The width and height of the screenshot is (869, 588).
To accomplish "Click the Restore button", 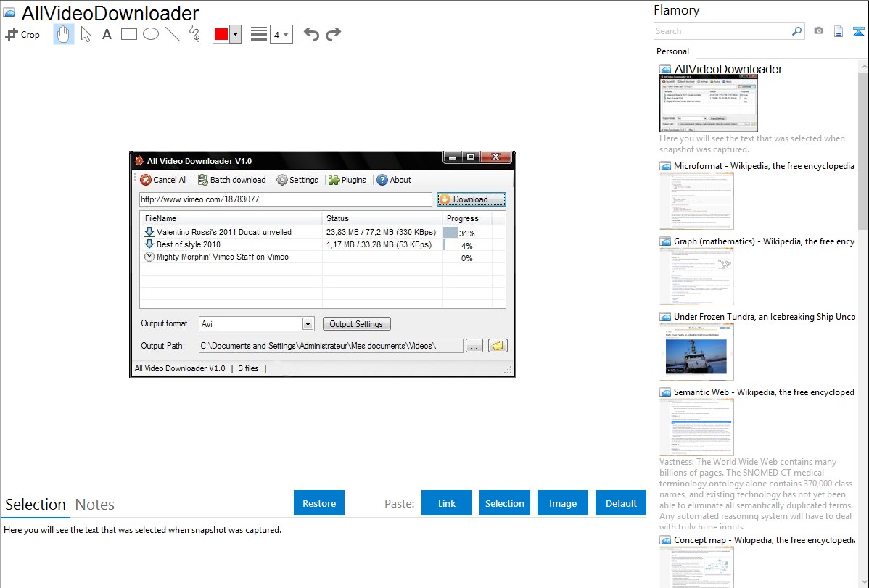I will [x=319, y=503].
